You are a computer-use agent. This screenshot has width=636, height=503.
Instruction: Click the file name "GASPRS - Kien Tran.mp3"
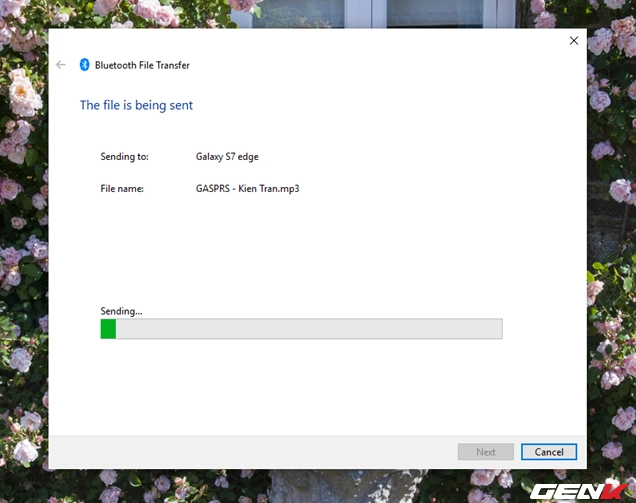tap(248, 188)
